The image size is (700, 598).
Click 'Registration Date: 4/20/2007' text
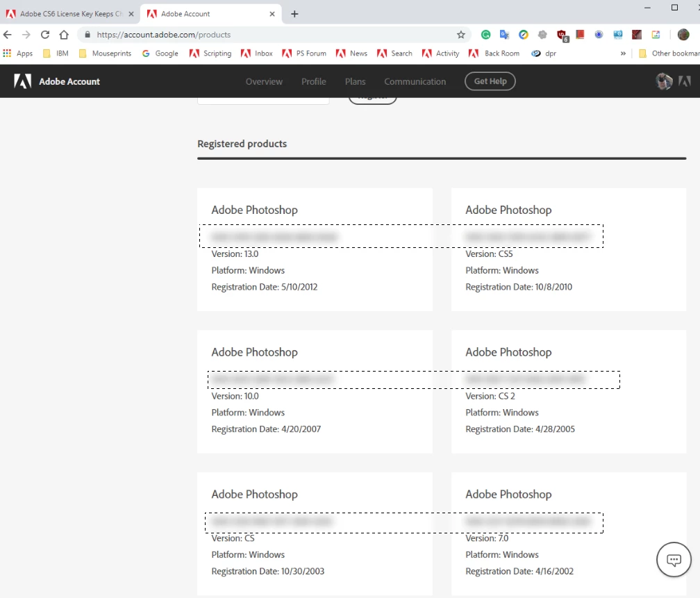pos(266,429)
